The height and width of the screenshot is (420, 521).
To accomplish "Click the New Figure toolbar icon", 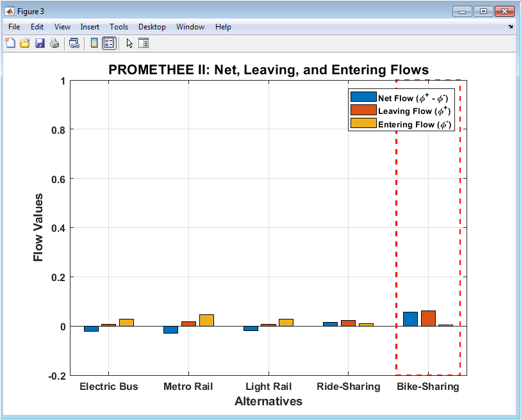I will [x=10, y=43].
